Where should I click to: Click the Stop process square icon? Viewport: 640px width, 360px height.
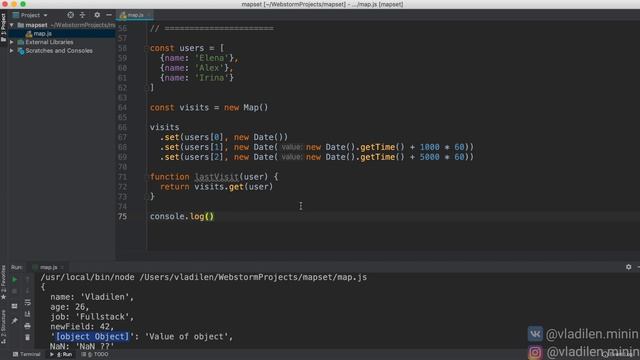pos(14,291)
